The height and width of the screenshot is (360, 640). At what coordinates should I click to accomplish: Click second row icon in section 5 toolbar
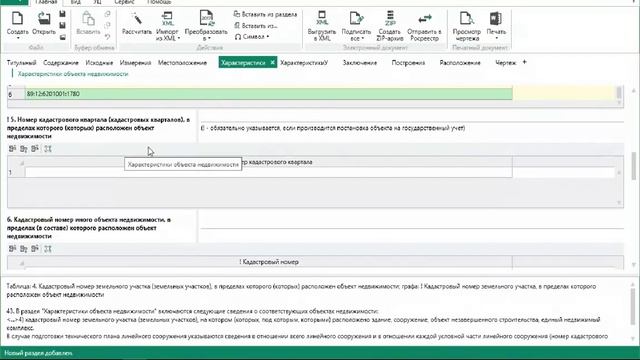point(24,149)
